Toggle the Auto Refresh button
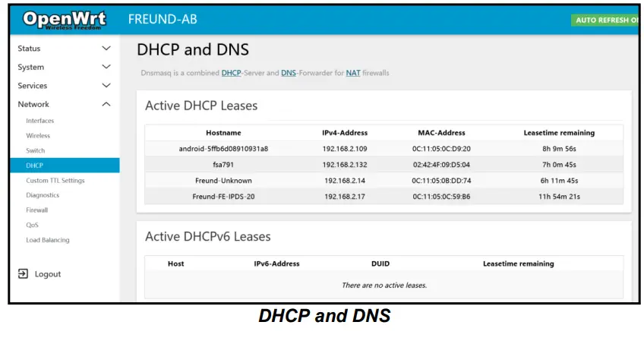Viewport: 644px width, 344px height. [x=605, y=20]
